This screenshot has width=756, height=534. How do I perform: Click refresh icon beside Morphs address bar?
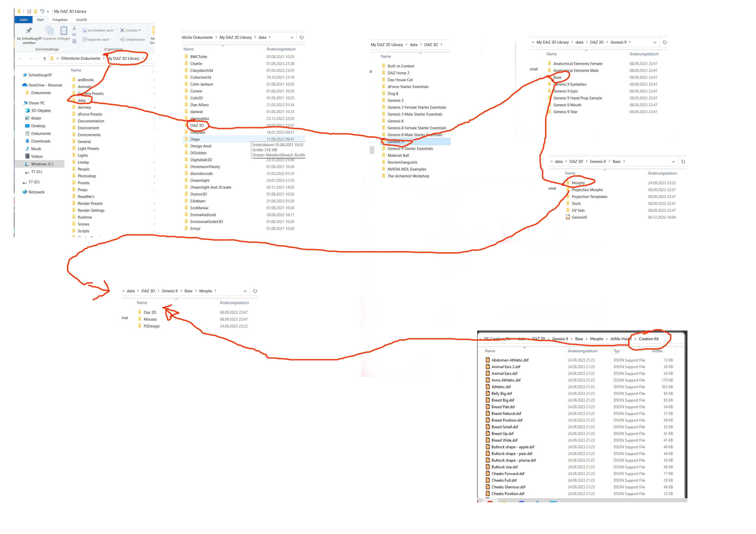(255, 291)
